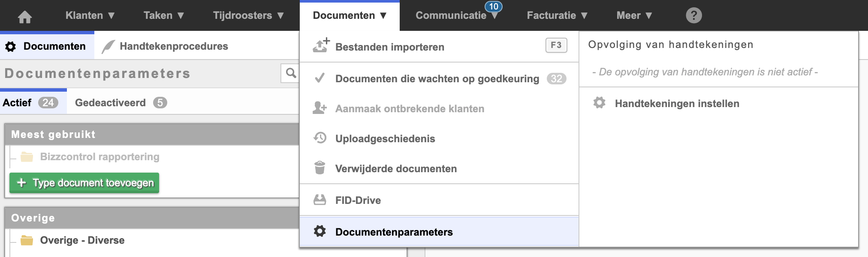Expand the Klanten dropdown menu
Viewport: 868px width, 257px height.
tap(90, 15)
